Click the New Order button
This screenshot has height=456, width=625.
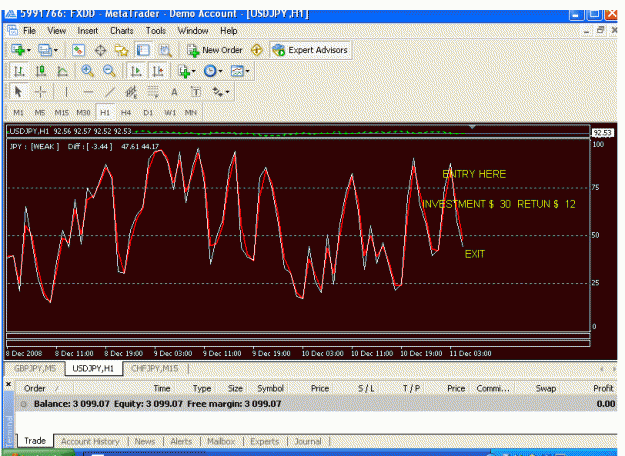tap(214, 50)
